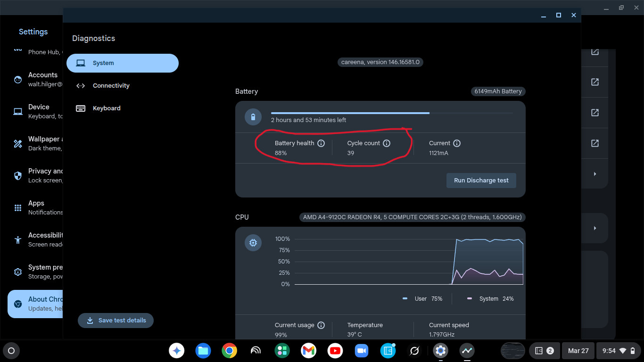
Task: Open Apps section in Settings window
Action: click(x=35, y=208)
